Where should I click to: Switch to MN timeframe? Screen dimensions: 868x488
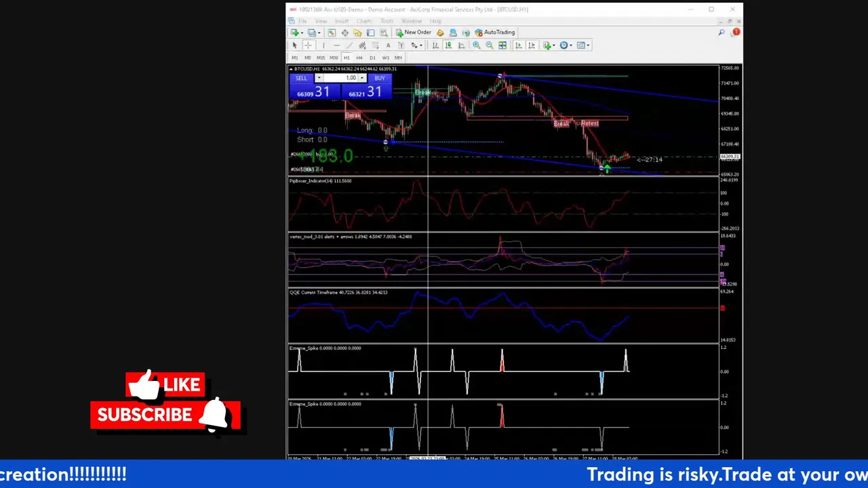tap(398, 58)
